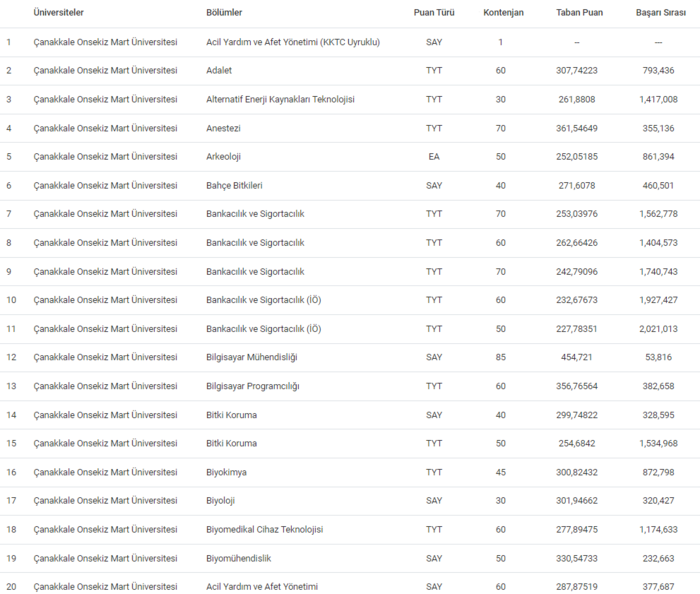Click the Başarı Sırası column header

658,13
